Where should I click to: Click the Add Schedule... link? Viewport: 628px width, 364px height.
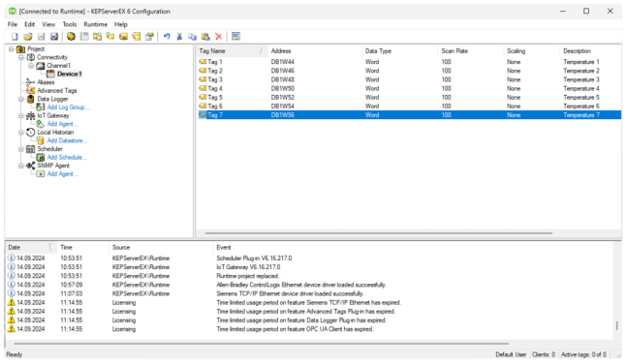[x=67, y=157]
